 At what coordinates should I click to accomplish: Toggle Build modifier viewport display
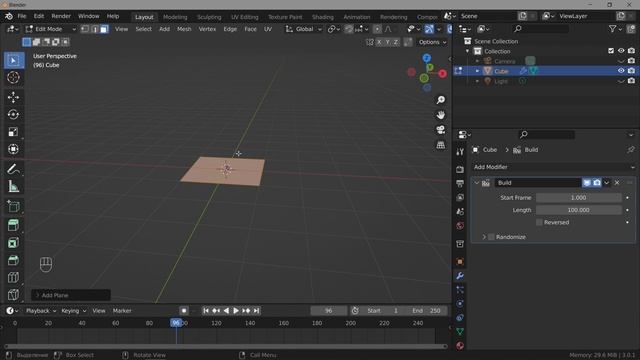[x=587, y=183]
